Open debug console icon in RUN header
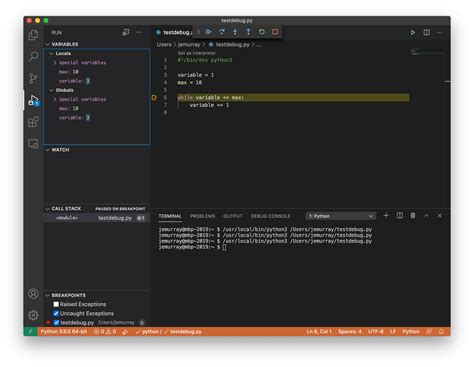 126,32
